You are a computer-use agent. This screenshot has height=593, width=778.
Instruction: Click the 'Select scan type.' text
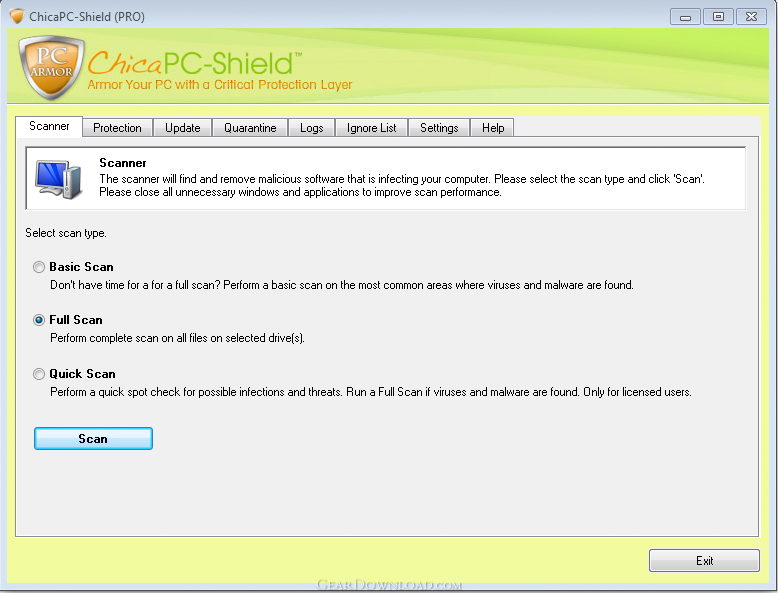(66, 233)
